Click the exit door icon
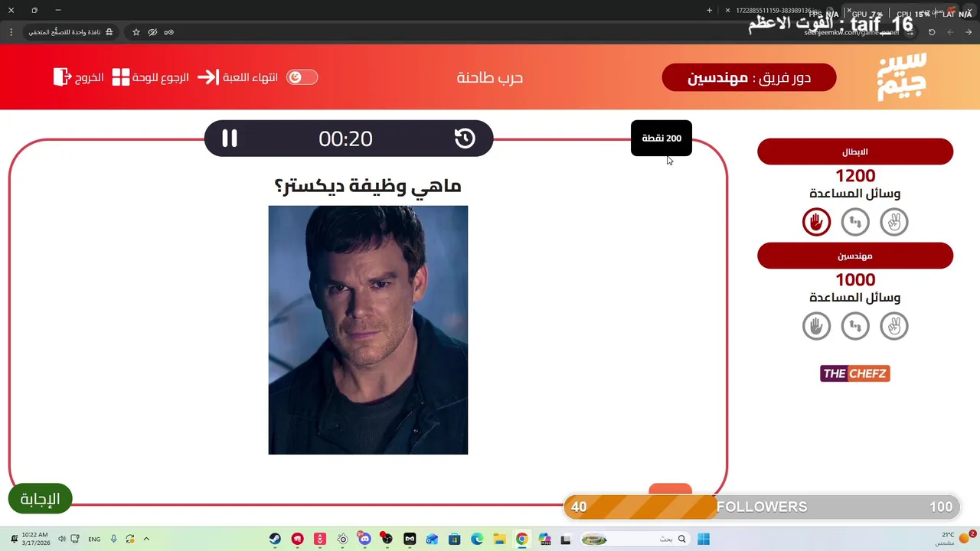 click(62, 77)
